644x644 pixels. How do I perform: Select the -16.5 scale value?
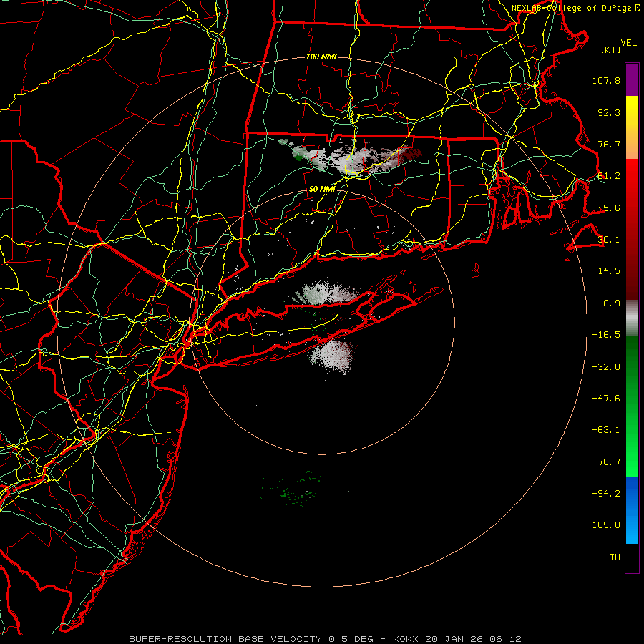(x=606, y=335)
